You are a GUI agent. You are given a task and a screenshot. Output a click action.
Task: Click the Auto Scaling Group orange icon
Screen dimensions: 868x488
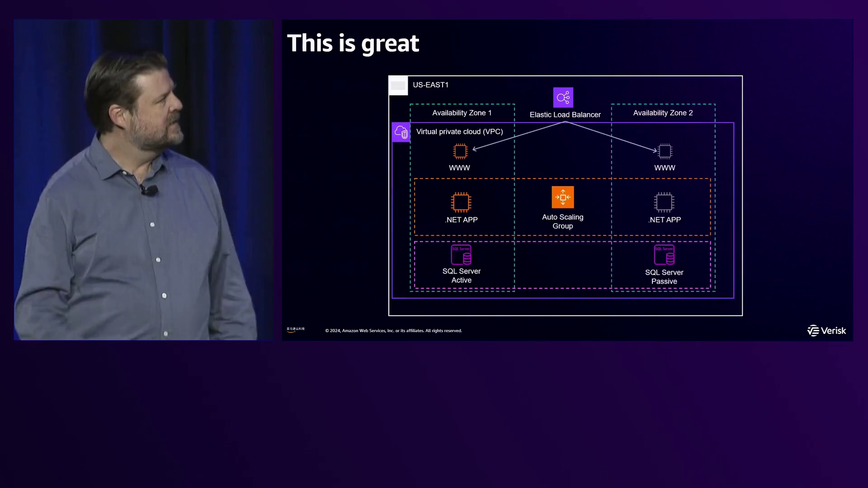click(562, 197)
